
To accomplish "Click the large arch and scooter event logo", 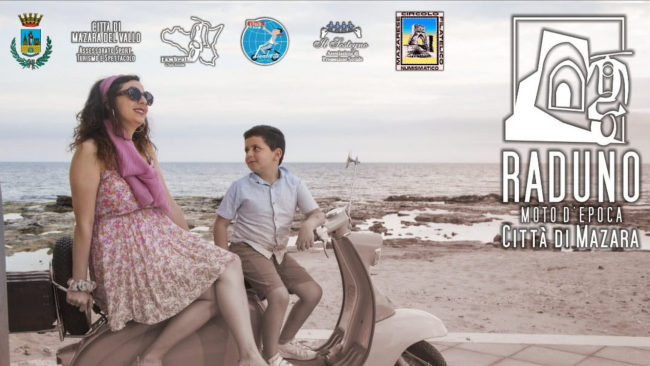I will click(568, 80).
